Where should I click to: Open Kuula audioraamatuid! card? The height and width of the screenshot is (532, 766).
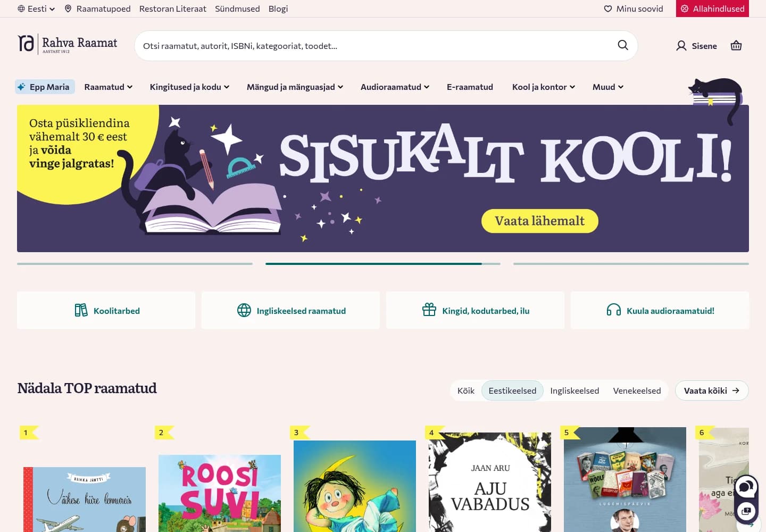pyautogui.click(x=660, y=310)
